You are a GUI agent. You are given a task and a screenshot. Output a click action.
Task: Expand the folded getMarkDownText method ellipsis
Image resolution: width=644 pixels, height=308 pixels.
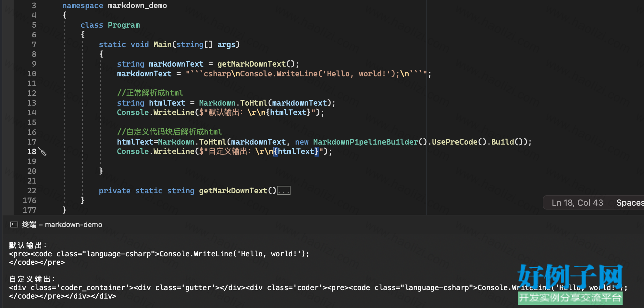point(284,191)
